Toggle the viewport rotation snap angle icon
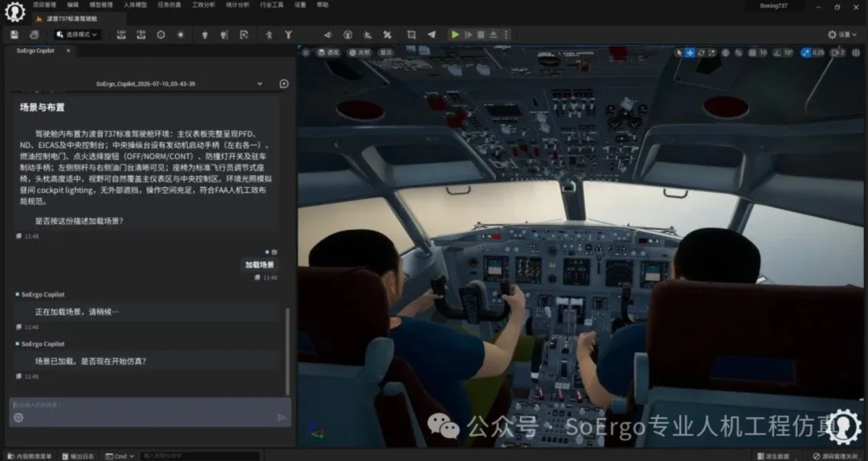This screenshot has height=461, width=868. pos(777,52)
